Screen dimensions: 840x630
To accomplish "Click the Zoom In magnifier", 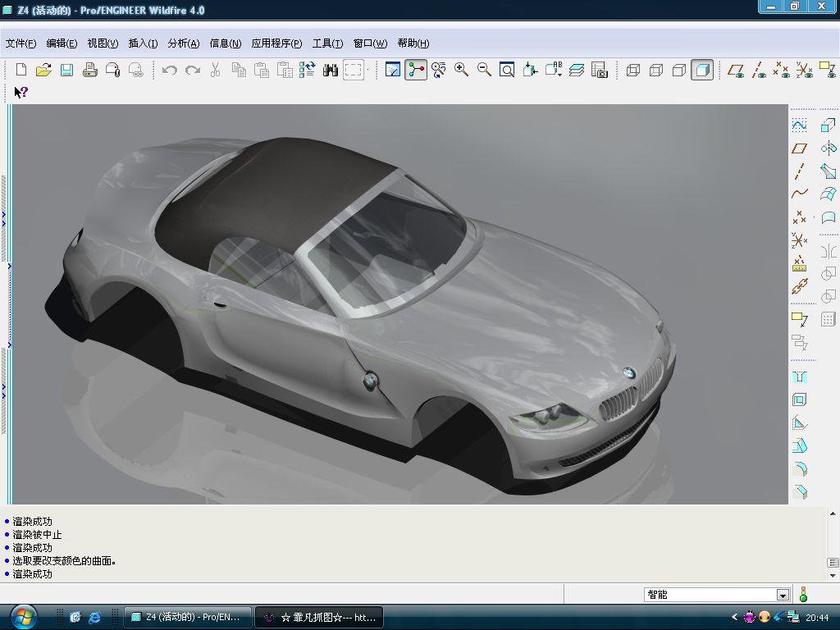I will [x=461, y=70].
